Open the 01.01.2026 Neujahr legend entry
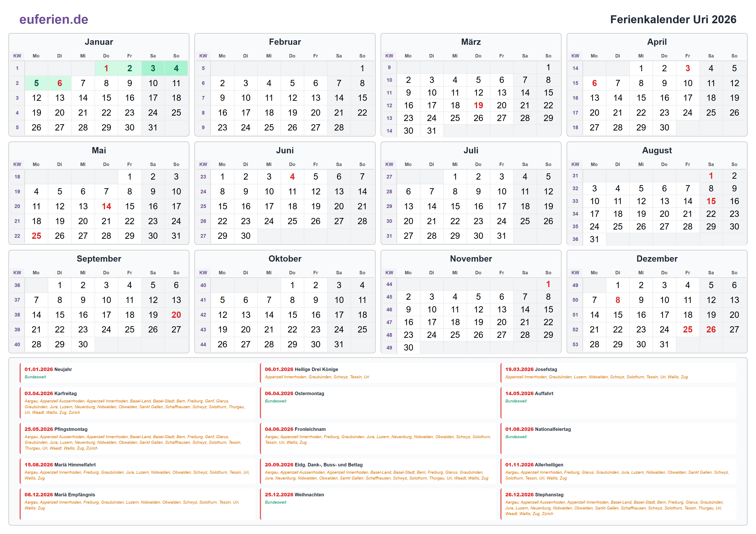Viewport: 756px width, 534px height. point(138,373)
